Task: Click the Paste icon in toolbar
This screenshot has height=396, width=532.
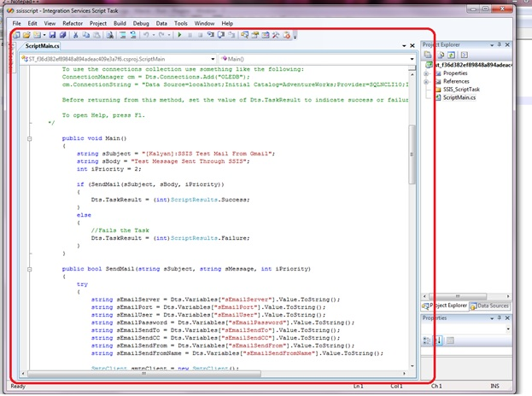Action: (x=96, y=35)
